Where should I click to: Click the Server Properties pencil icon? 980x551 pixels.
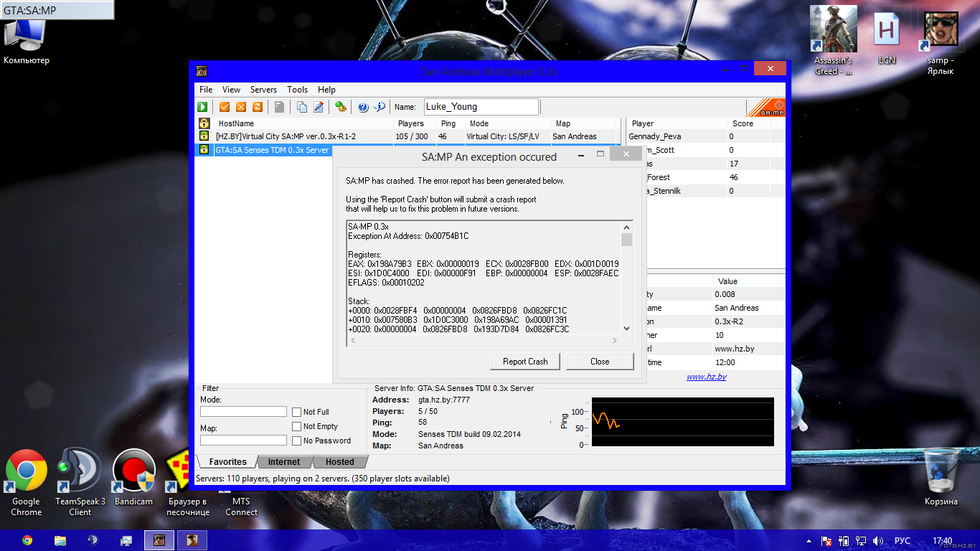[319, 107]
